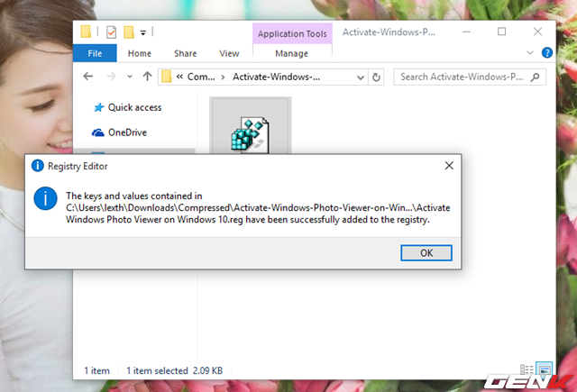Go forward in Explorer history
The width and height of the screenshot is (577, 392).
(x=111, y=77)
